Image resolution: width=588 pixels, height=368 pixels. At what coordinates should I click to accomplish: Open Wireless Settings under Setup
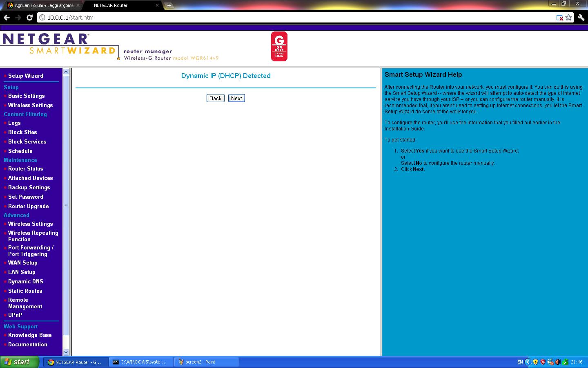click(x=30, y=105)
